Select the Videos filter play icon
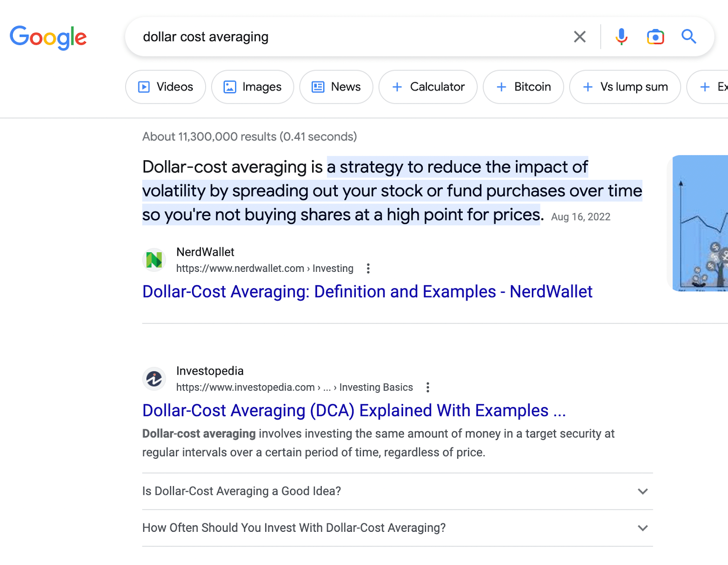 point(143,87)
